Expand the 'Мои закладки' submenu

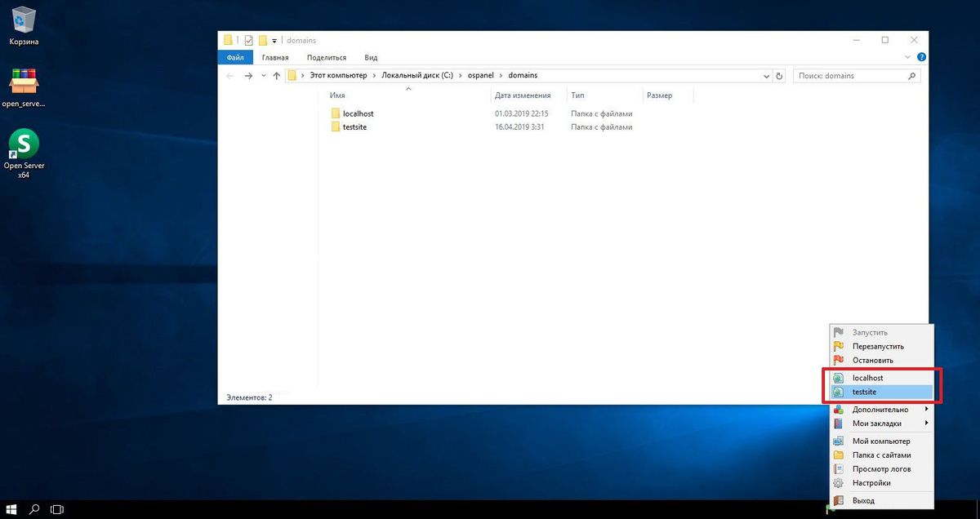tap(881, 424)
